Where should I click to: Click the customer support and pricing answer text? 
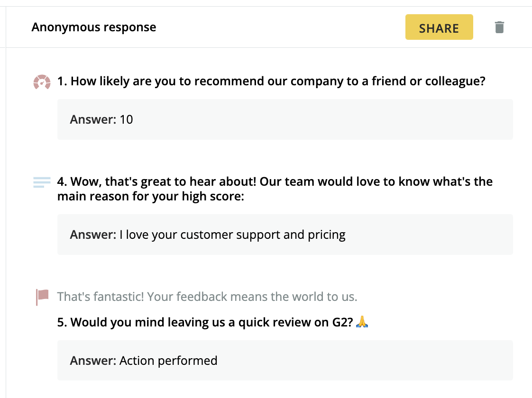(232, 235)
